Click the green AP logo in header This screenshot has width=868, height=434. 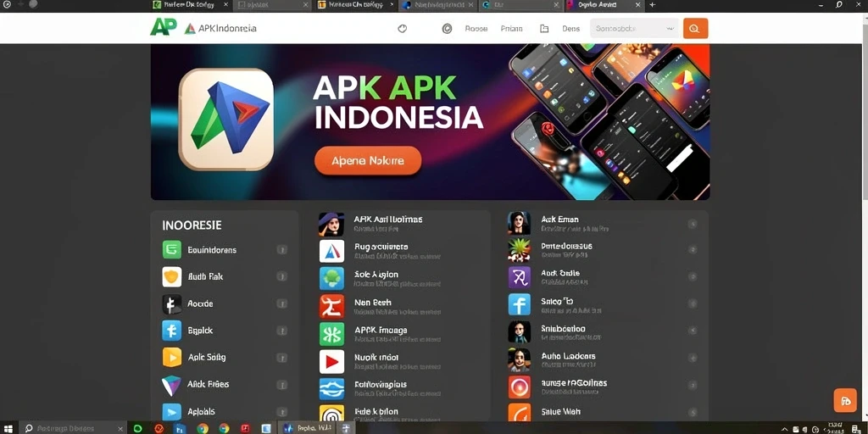164,26
